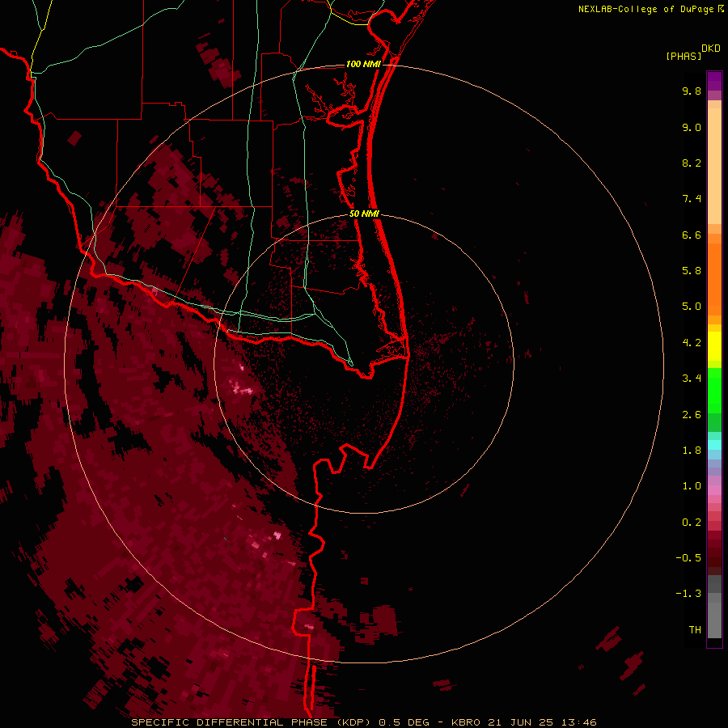Click the 21 JUN 25 date in the caption
Viewport: 728px width, 728px height.
point(518,722)
